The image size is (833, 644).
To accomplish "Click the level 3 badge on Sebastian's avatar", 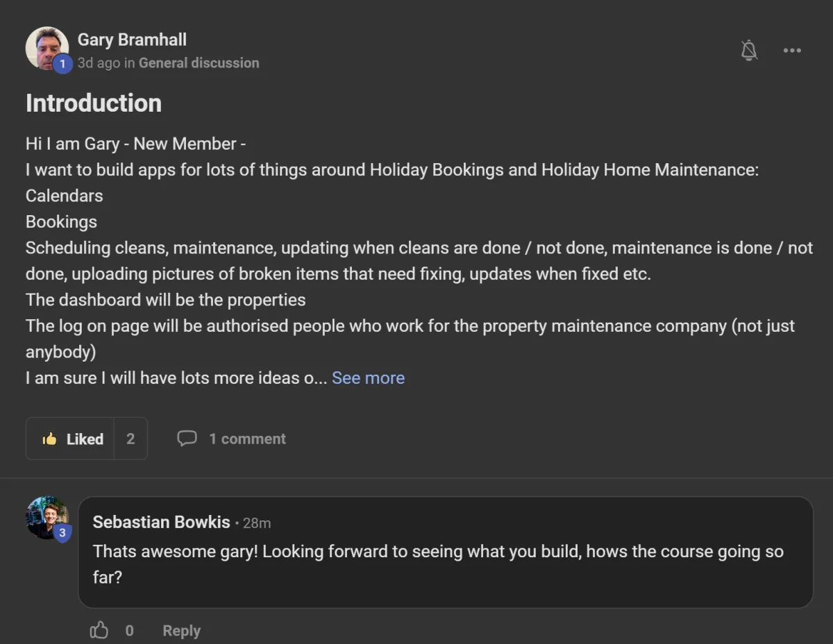I will [x=62, y=533].
